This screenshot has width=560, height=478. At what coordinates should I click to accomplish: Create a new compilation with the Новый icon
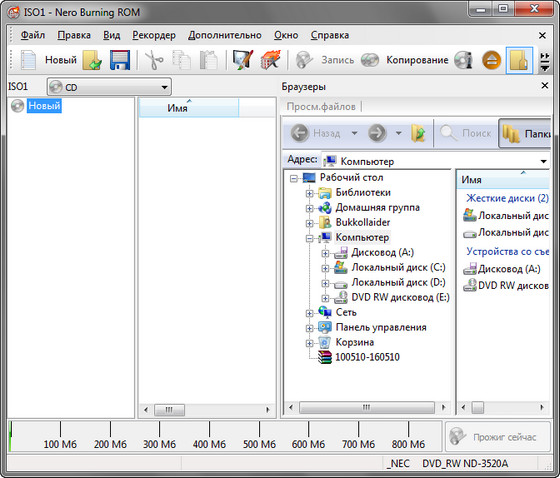click(29, 60)
